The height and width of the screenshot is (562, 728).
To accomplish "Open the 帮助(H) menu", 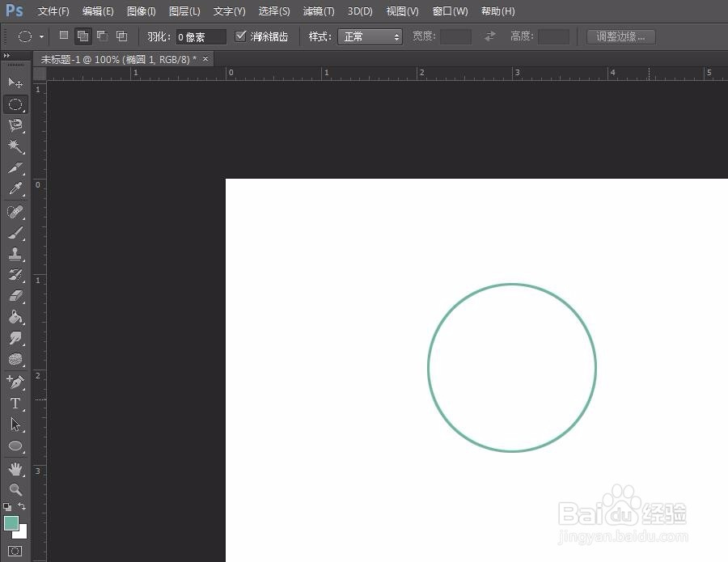I will [x=498, y=11].
